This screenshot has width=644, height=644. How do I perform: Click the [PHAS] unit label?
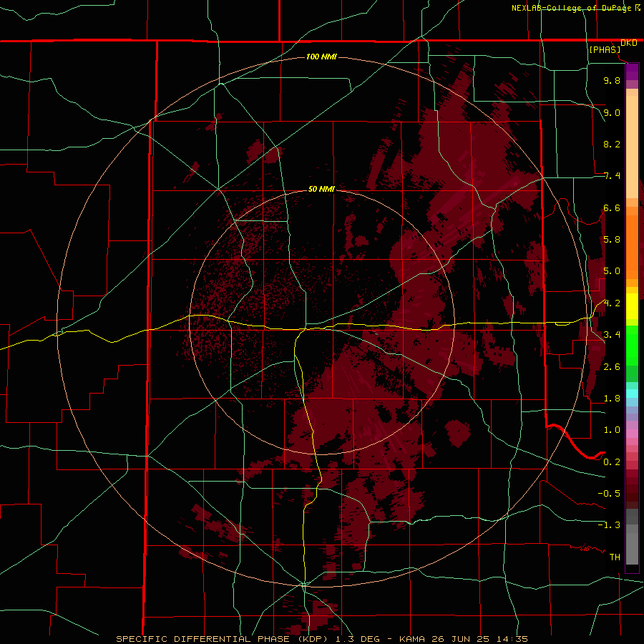click(605, 50)
